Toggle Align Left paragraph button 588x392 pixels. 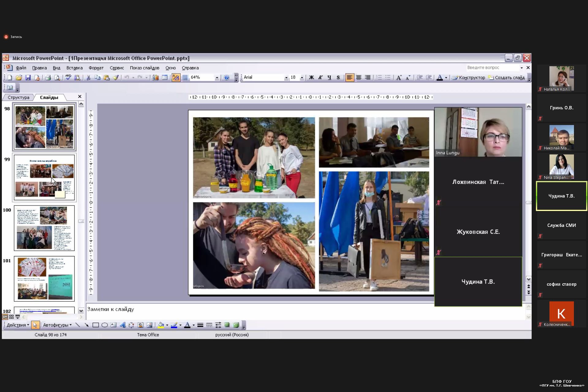[x=349, y=78]
